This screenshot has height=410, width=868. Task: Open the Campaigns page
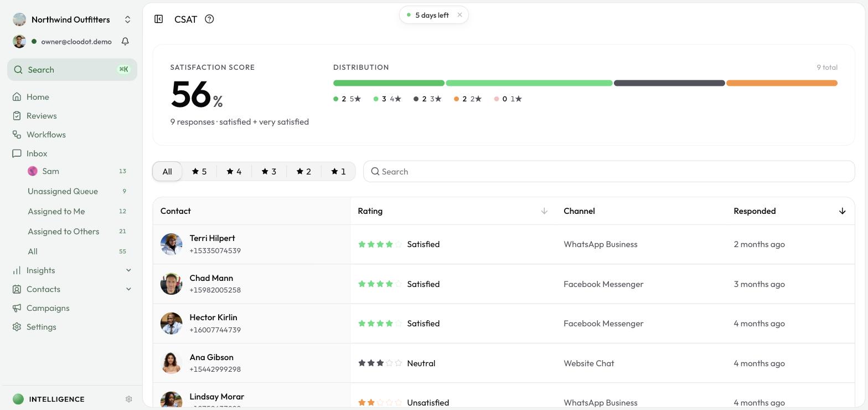[48, 308]
